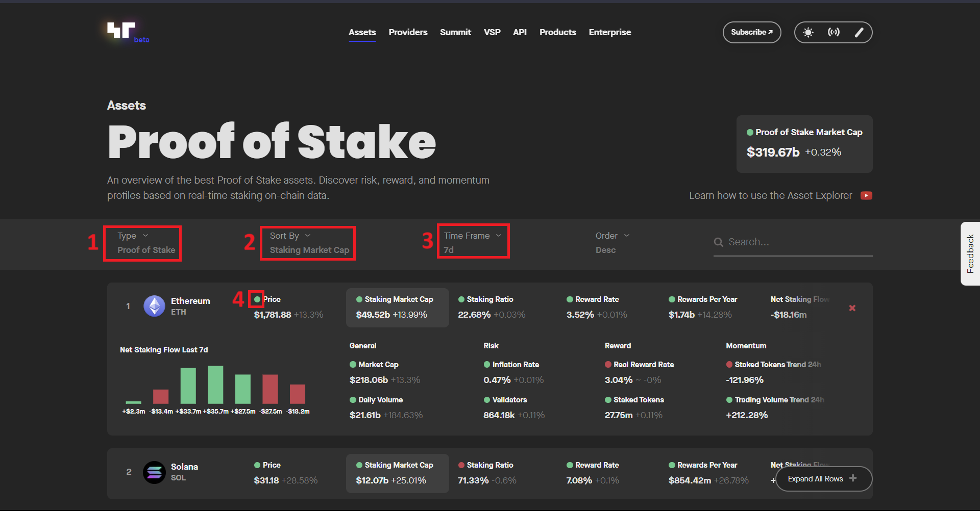
Task: Click the $319.67b market cap value
Action: (773, 152)
